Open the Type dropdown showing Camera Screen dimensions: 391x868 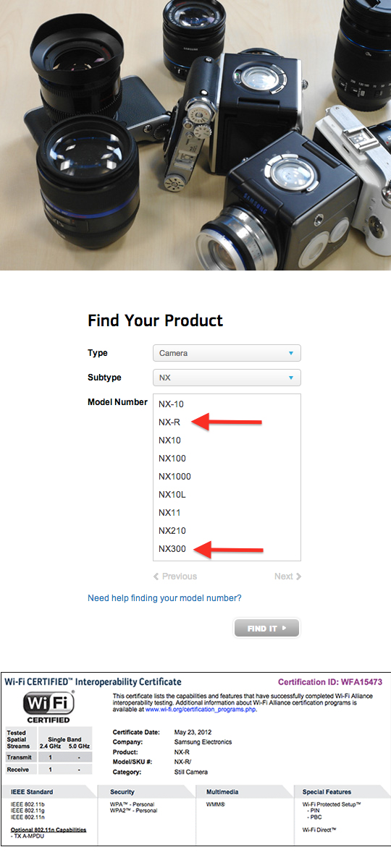pyautogui.click(x=227, y=353)
